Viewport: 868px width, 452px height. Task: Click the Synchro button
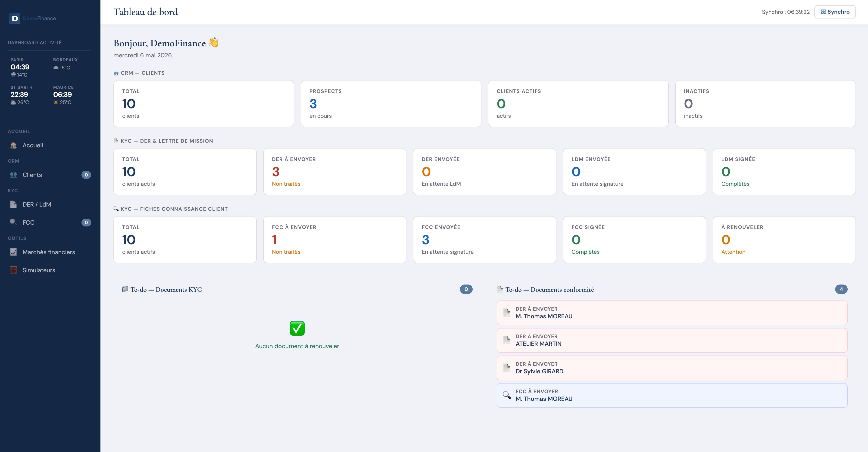[835, 12]
